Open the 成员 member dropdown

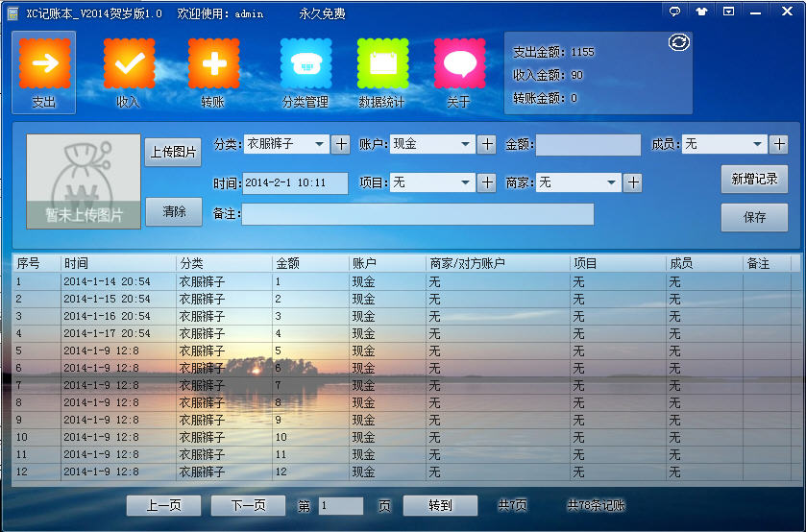pos(758,144)
